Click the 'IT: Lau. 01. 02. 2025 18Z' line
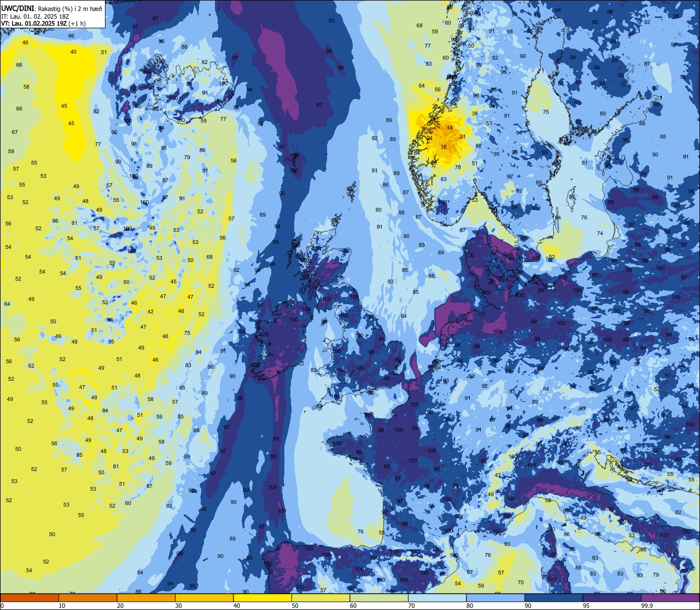700x610 pixels. (35, 16)
